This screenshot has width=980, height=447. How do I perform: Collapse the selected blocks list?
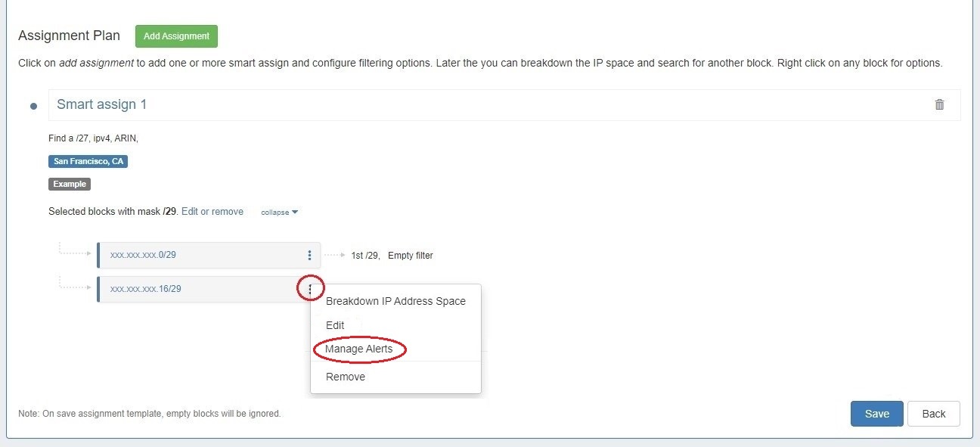coord(279,213)
